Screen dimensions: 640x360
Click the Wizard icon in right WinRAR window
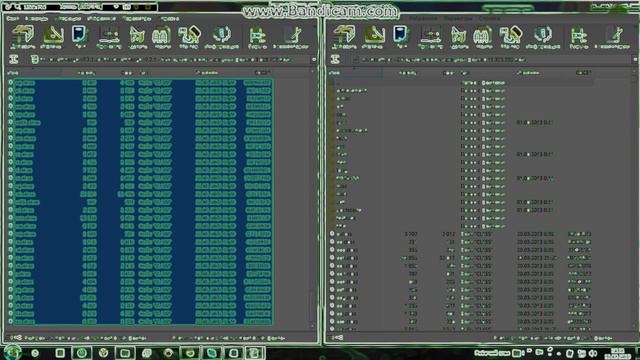510,36
